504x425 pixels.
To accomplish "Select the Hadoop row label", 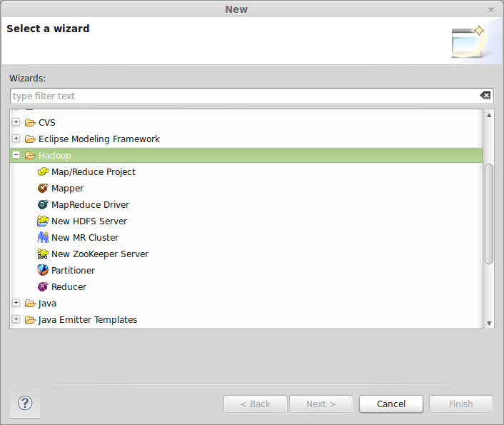I will click(x=55, y=156).
